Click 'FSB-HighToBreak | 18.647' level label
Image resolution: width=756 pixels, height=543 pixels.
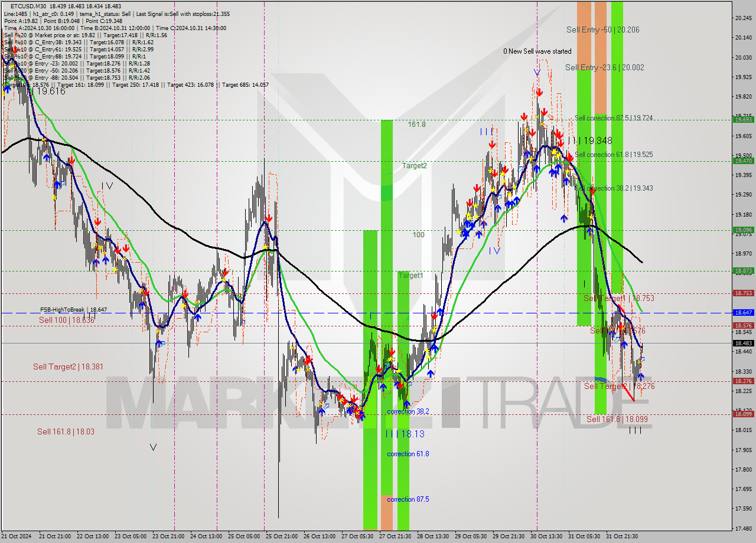pos(73,309)
